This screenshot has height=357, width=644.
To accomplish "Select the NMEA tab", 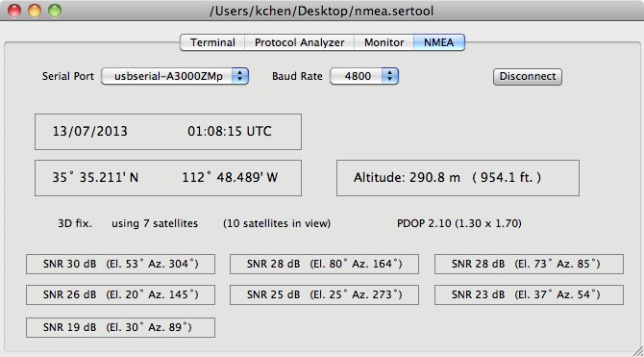I will (x=439, y=42).
